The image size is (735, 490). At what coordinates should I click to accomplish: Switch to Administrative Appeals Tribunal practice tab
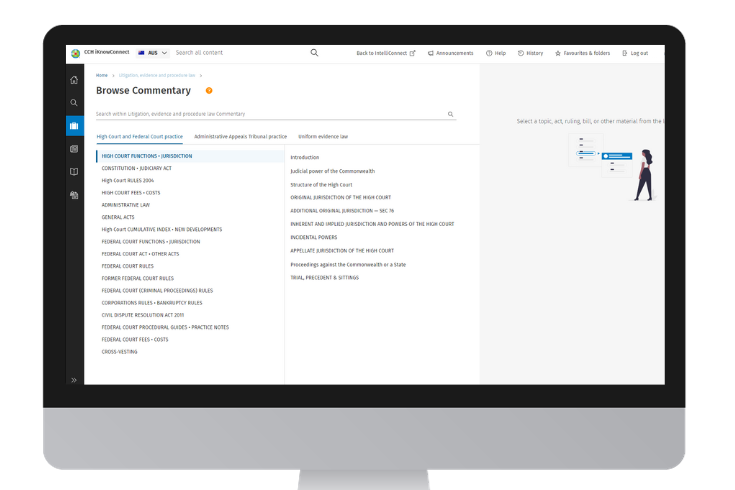tap(240, 136)
